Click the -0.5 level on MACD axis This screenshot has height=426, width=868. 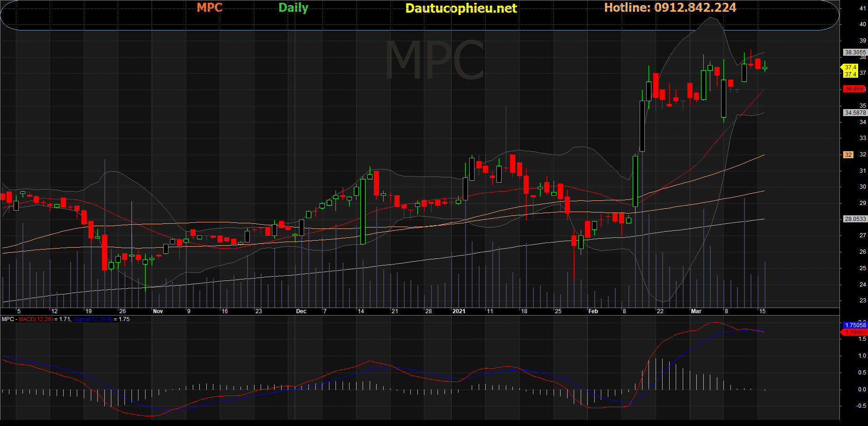pos(861,406)
